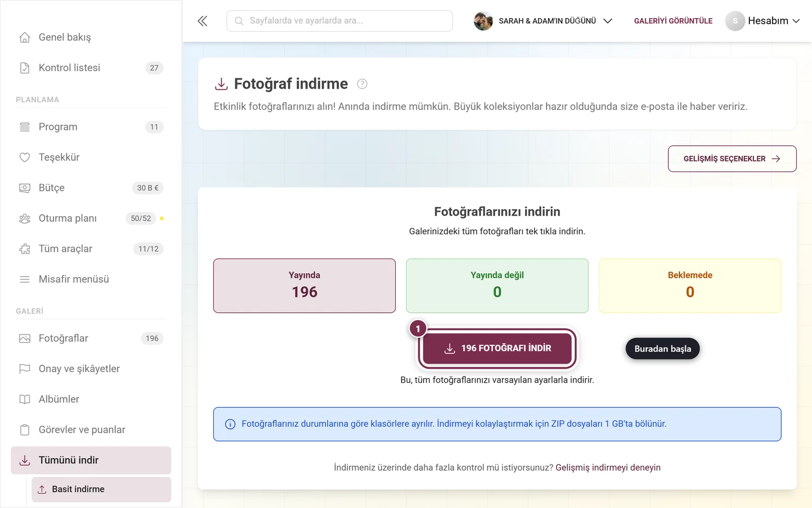Select Albümler in the gallery menu
The height and width of the screenshot is (508, 812).
coord(91,400)
